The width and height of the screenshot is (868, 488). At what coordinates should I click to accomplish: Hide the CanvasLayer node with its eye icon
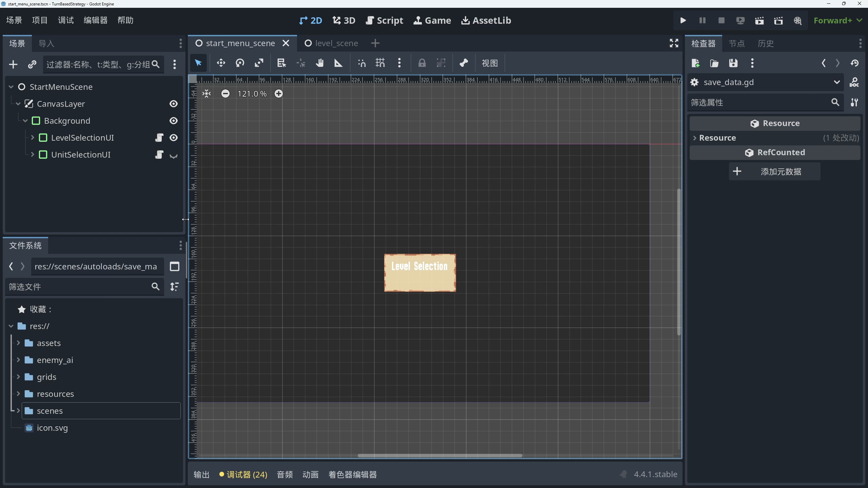(x=174, y=104)
